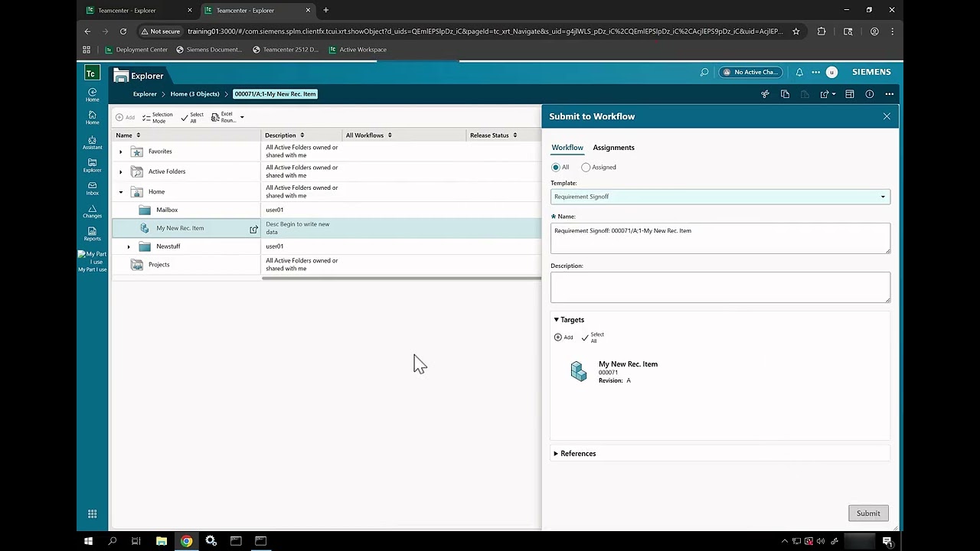Open the Inbox sidebar icon
The height and width of the screenshot is (551, 980).
coord(92,188)
